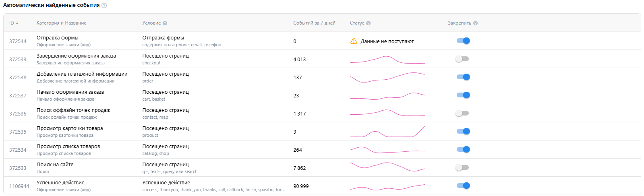This screenshot has height=196, width=644.
Task: Click event ID 1106944
Action: (19, 186)
